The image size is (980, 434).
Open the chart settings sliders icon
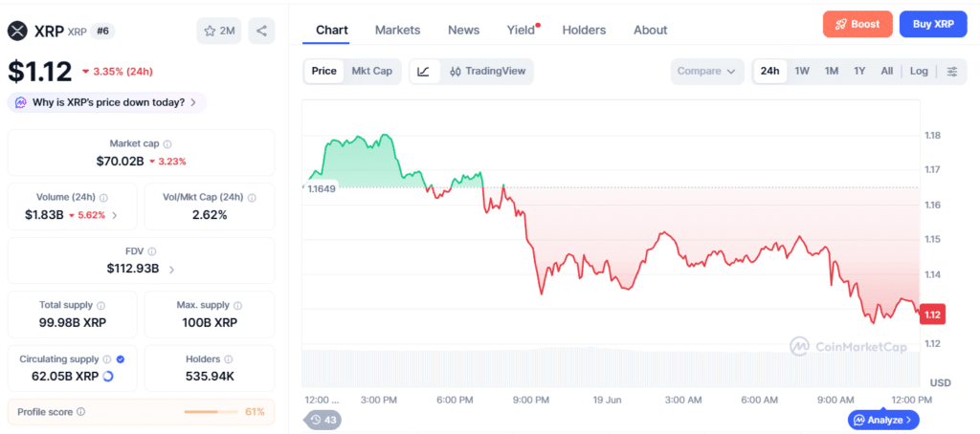(x=952, y=71)
